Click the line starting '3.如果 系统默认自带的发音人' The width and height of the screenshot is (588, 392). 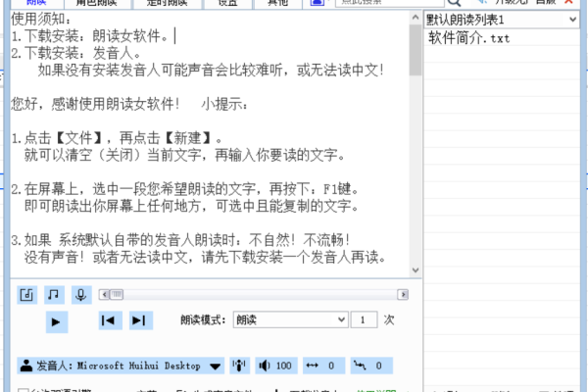click(181, 240)
